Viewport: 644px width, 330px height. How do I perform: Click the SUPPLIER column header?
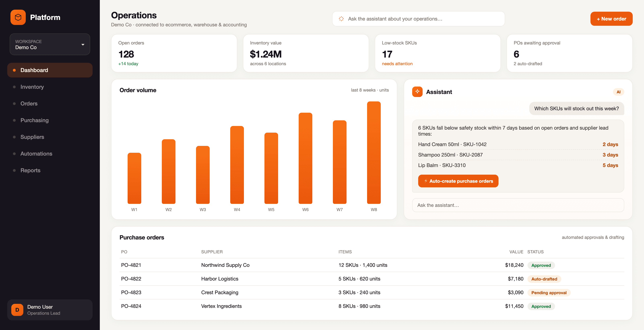click(212, 252)
